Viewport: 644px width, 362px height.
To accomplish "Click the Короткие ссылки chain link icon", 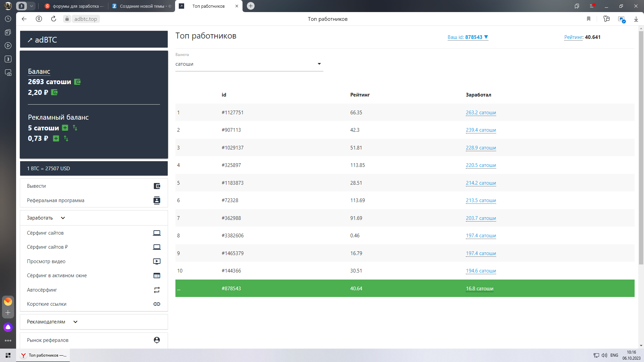I will pos(157,304).
